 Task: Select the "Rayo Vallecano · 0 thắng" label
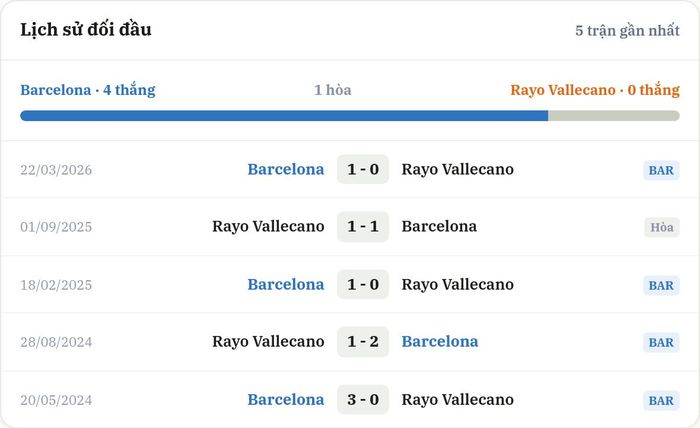pos(595,90)
